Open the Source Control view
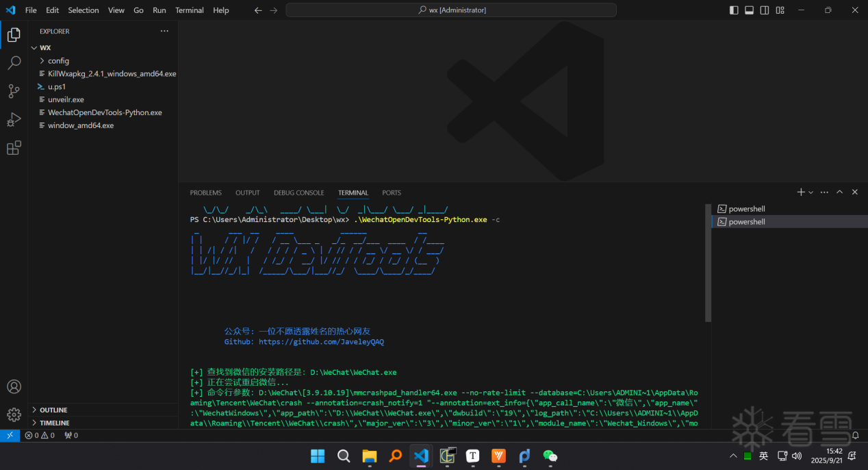The image size is (868, 470). (x=14, y=91)
